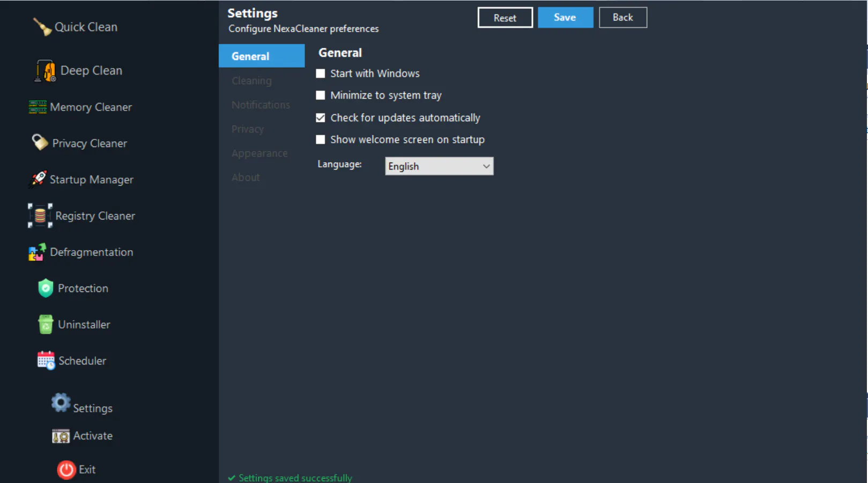868x483 pixels.
Task: Click the Memory Cleaner RAM icon
Action: (x=38, y=107)
